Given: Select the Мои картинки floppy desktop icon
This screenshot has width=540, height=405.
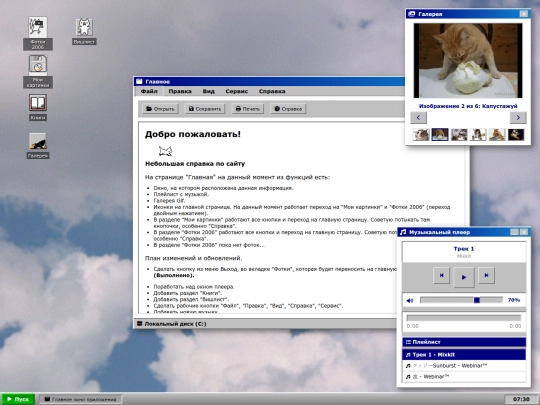Looking at the screenshot, I should 38,71.
